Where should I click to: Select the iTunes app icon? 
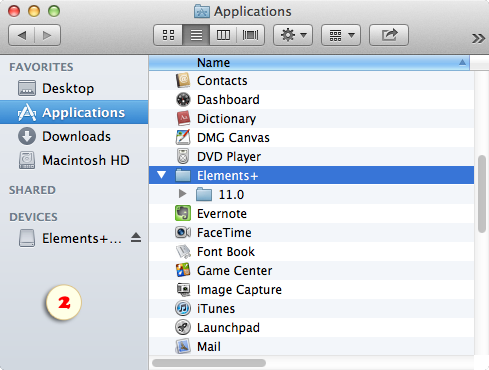183,308
